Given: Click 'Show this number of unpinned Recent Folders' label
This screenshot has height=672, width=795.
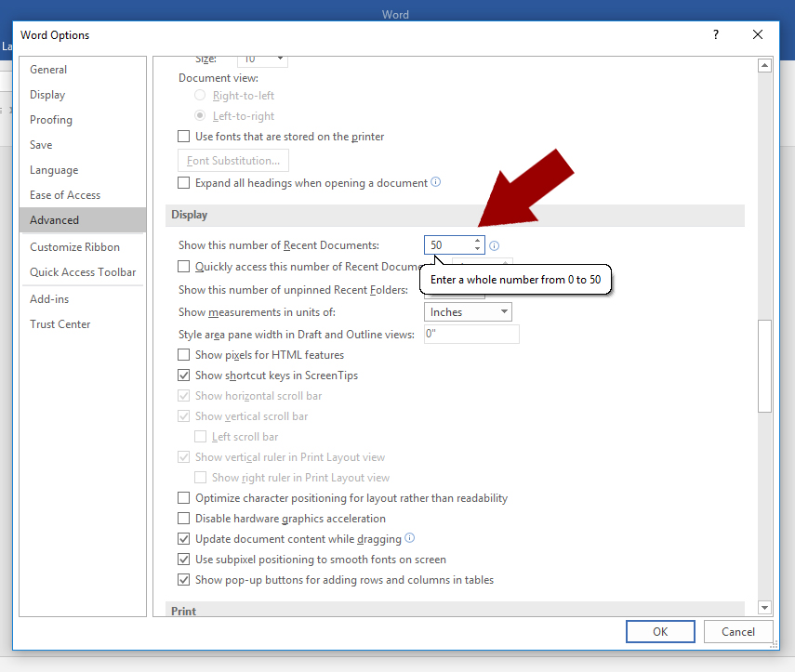Looking at the screenshot, I should pyautogui.click(x=294, y=290).
